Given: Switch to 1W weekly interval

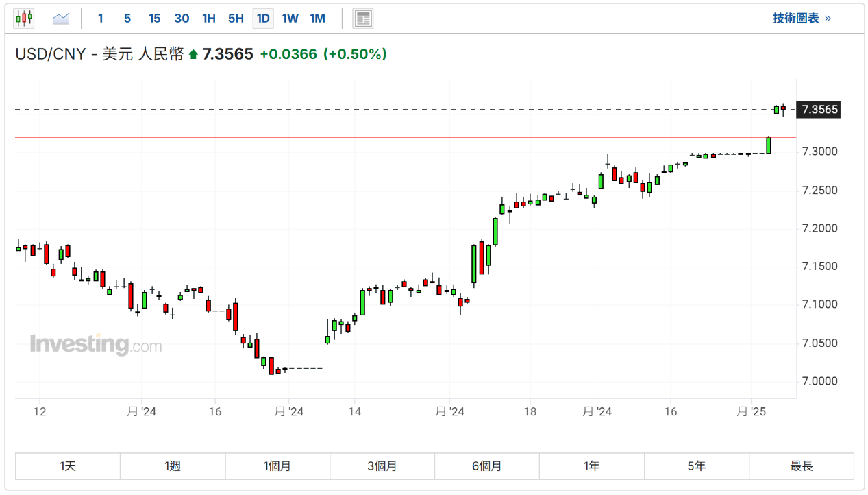Looking at the screenshot, I should pyautogui.click(x=290, y=19).
